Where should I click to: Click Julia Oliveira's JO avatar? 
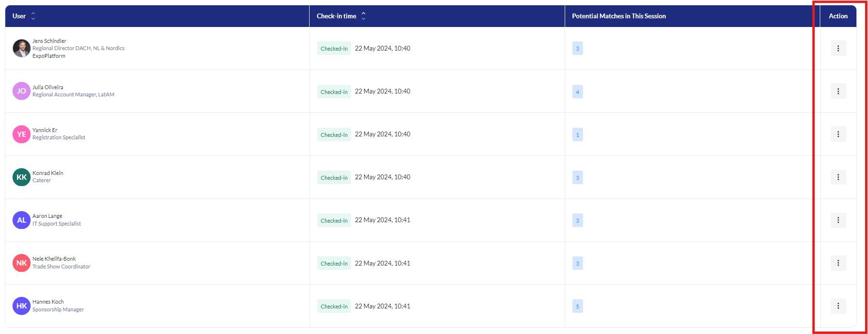pos(21,91)
